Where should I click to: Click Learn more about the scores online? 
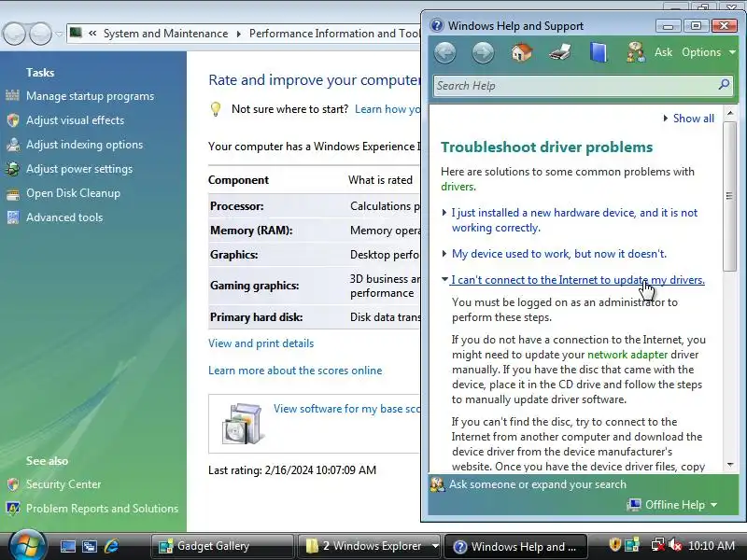click(295, 371)
